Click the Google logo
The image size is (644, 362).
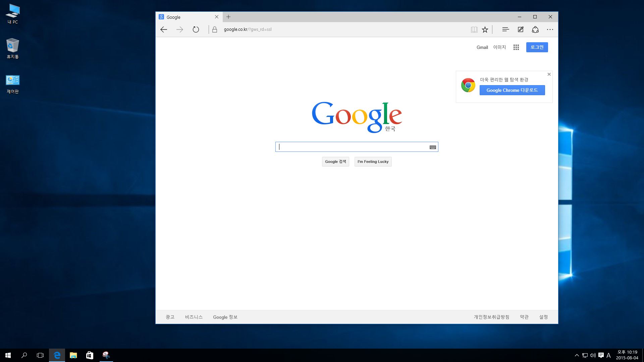tap(357, 117)
